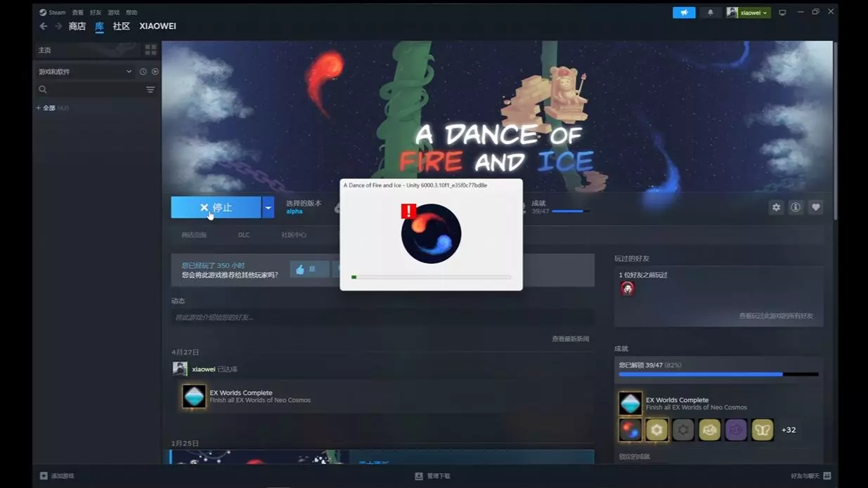
Task: Click the 停止 stop button
Action: point(216,207)
